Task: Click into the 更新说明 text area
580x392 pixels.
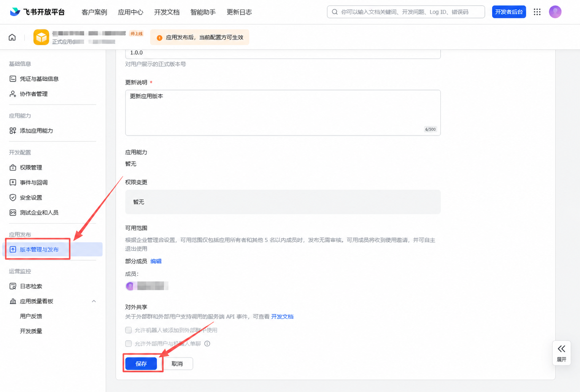Action: coord(283,113)
